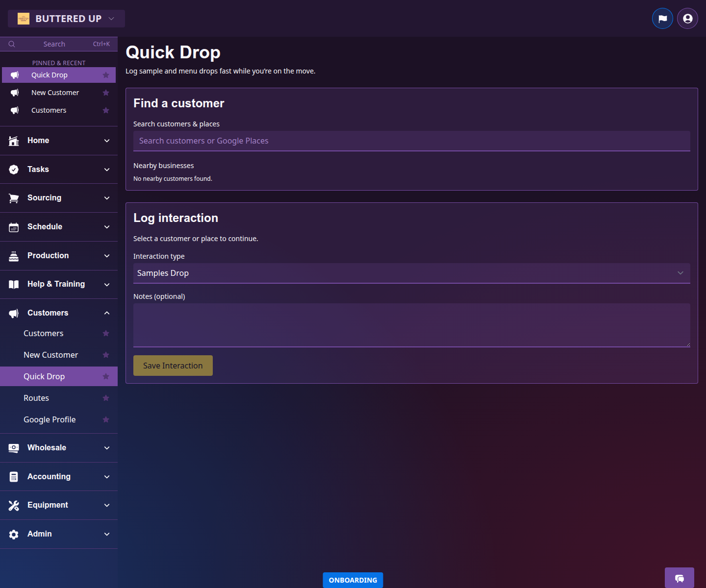Image resolution: width=706 pixels, height=588 pixels.
Task: Click the Schedule calendar icon
Action: click(13, 226)
